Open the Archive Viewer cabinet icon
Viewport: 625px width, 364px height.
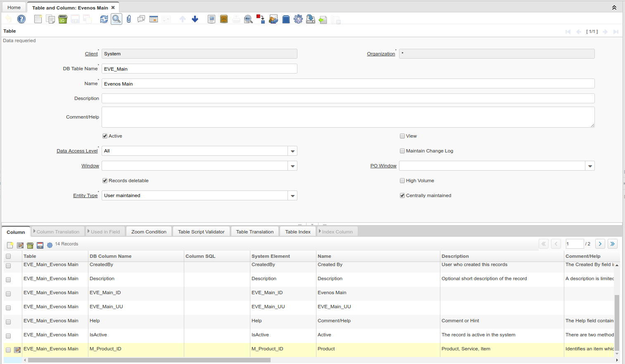pos(224,19)
